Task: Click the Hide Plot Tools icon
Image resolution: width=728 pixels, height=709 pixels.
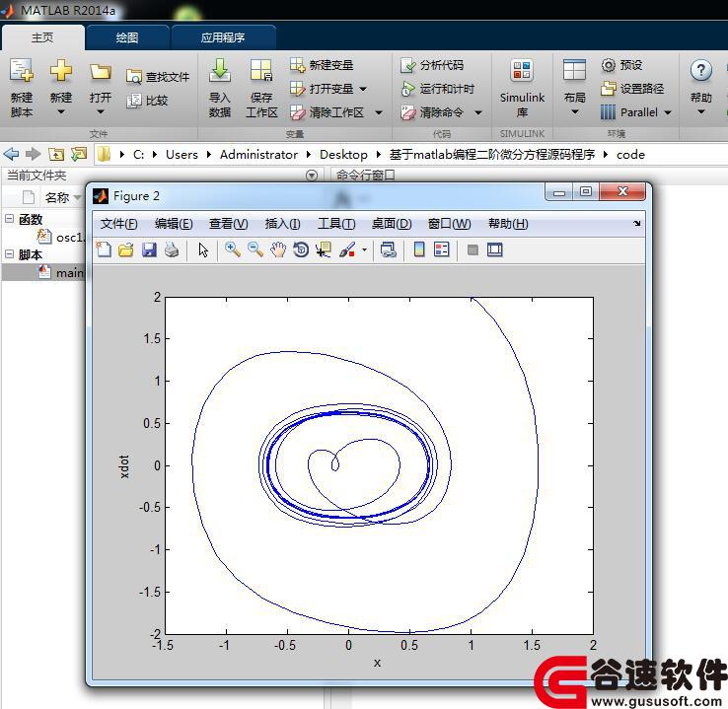Action: coord(473,250)
